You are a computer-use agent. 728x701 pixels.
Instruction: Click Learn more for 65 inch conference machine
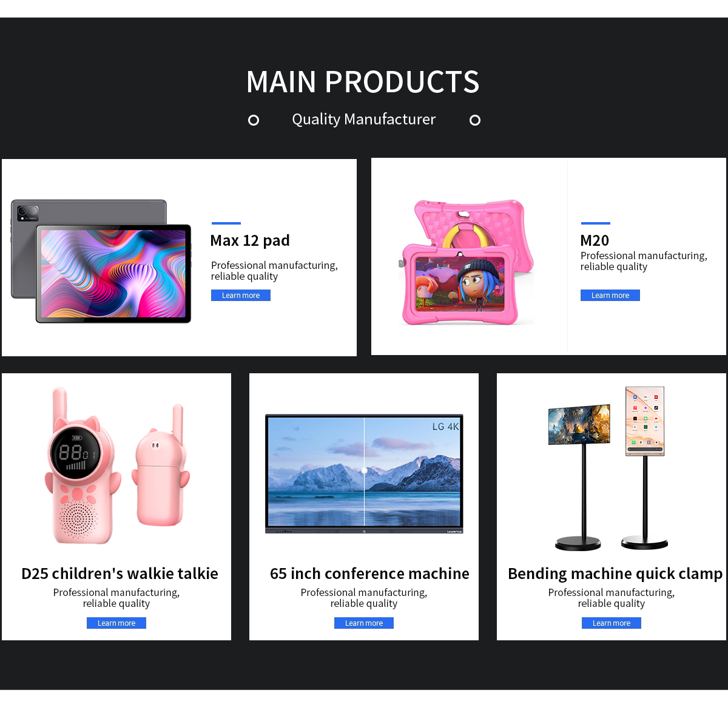coord(364,623)
